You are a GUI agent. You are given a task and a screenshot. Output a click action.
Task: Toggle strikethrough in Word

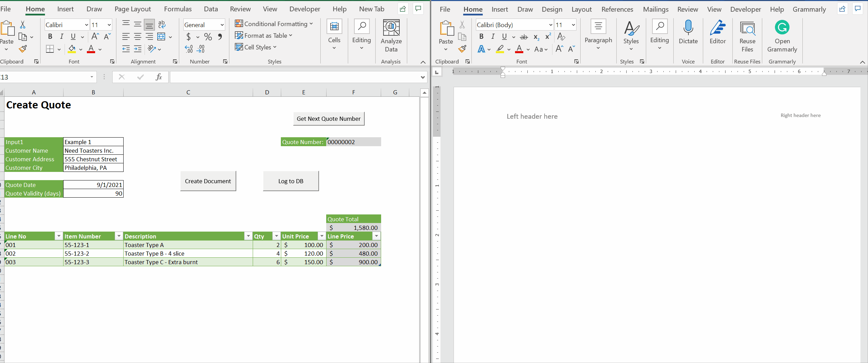pos(524,36)
